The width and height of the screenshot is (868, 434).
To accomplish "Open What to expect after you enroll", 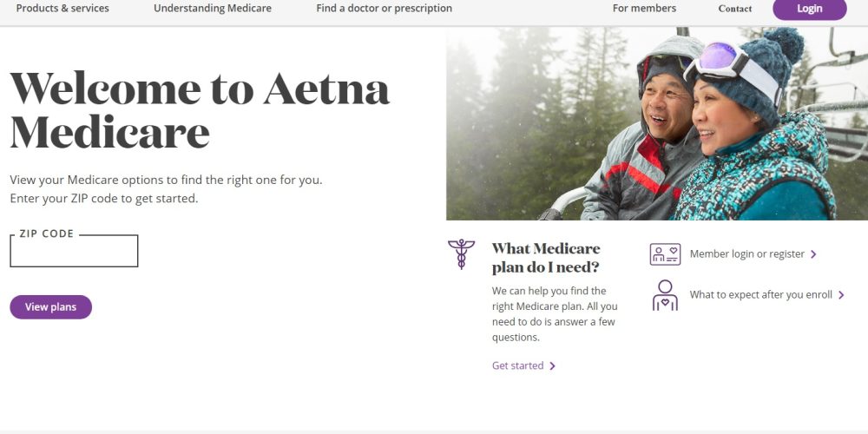I will click(x=760, y=295).
